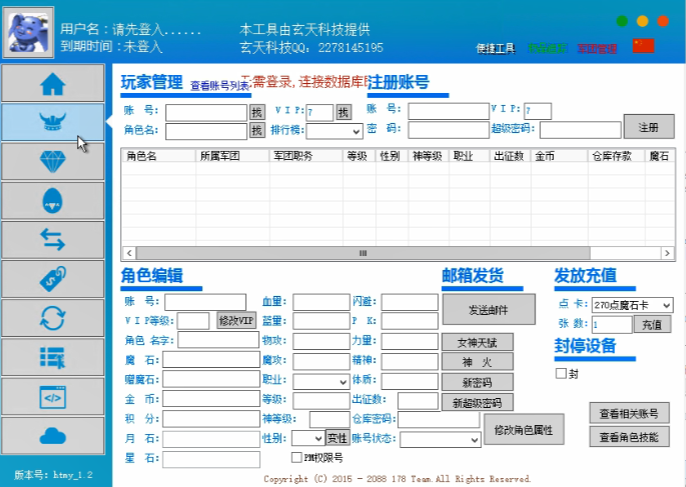The width and height of the screenshot is (686, 487).
Task: Open the list sidebar icon
Action: point(52,357)
